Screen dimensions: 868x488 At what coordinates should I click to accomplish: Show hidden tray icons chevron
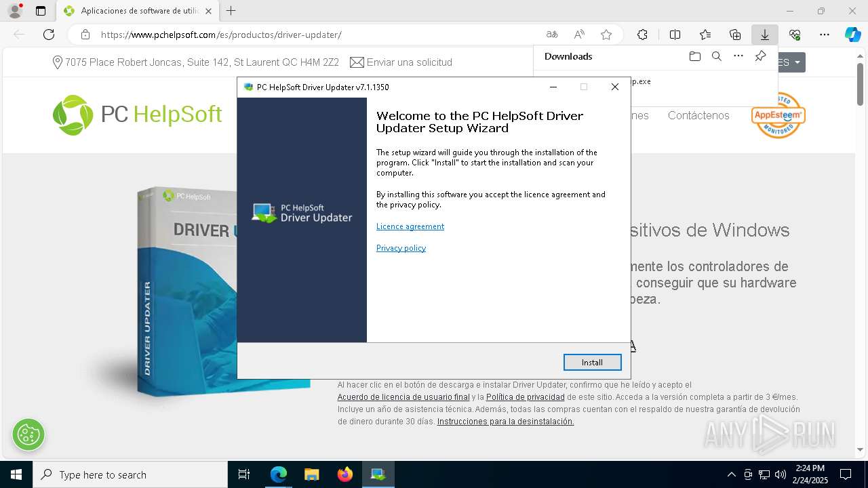pos(731,474)
